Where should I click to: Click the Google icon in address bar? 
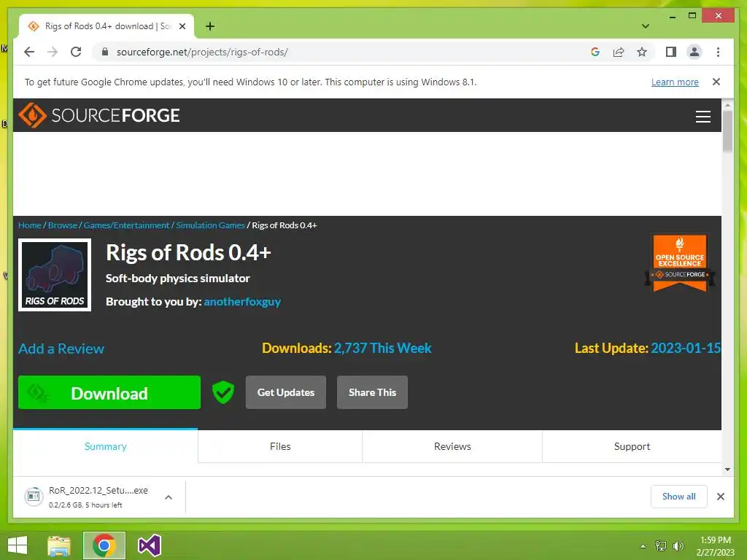pyautogui.click(x=595, y=52)
